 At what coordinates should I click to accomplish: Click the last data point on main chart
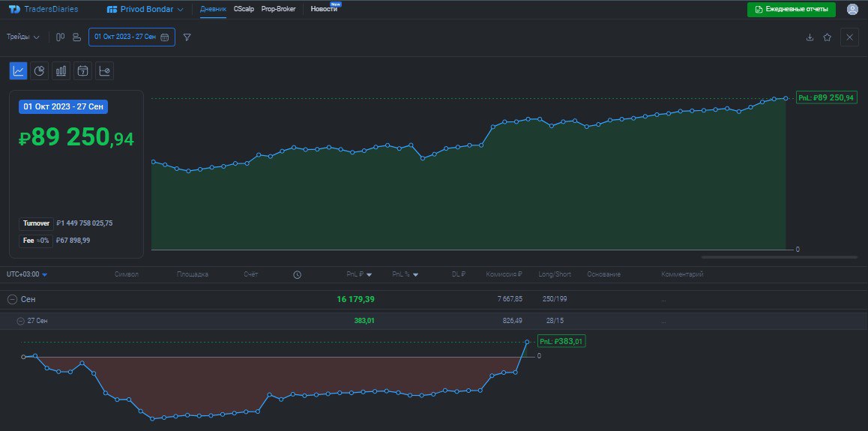(786, 98)
